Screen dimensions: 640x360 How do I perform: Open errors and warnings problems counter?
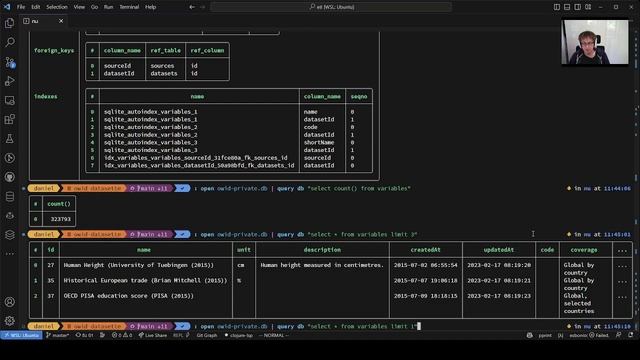coord(122,335)
